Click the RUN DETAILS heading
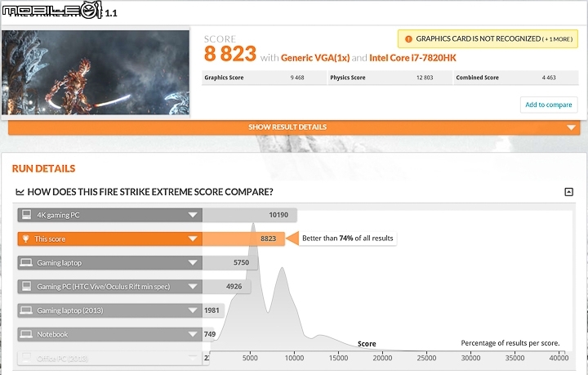588x375 pixels. [x=43, y=169]
